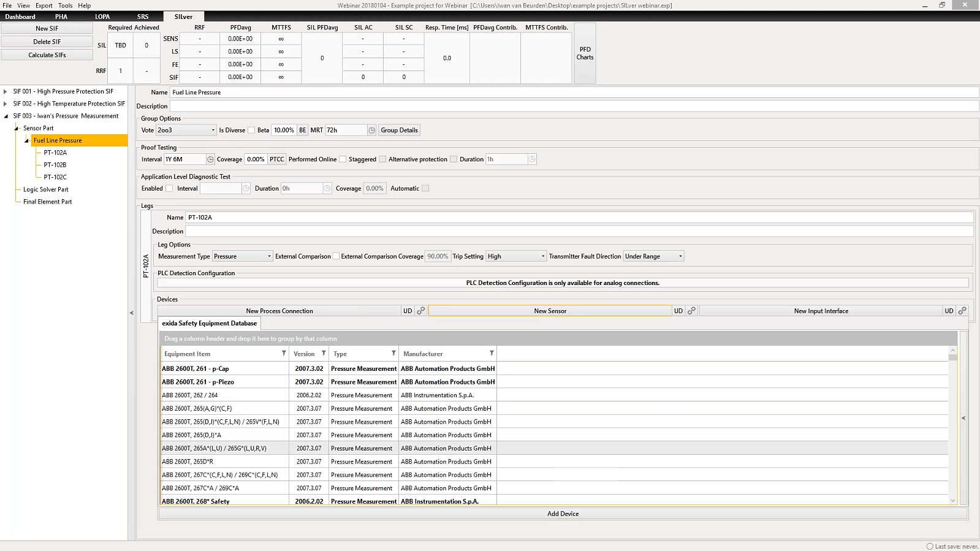
Task: Open the Proof Testing interval clock icon
Action: [x=210, y=159]
